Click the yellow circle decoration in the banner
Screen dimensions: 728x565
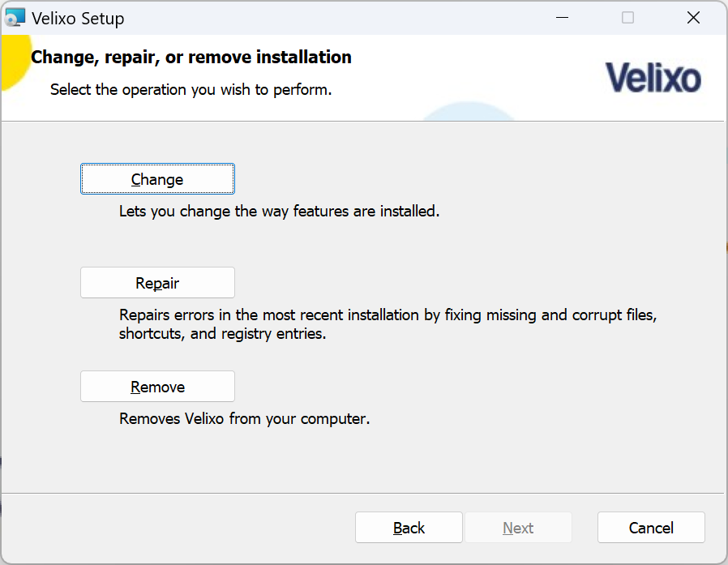click(x=15, y=62)
